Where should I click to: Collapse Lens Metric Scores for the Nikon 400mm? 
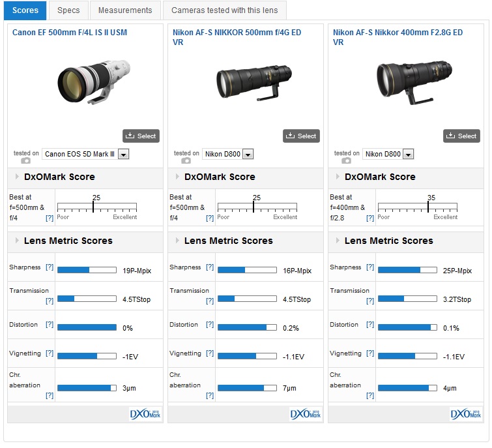337,241
